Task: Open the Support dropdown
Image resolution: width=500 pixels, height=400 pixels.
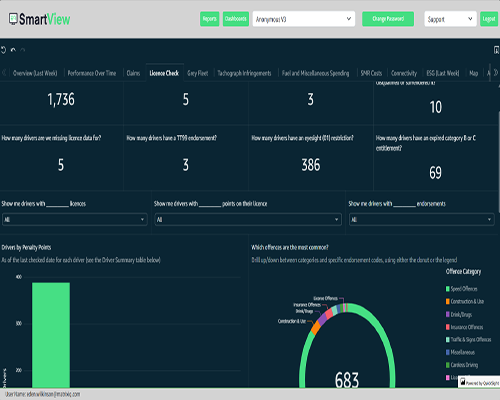Action: (450, 19)
